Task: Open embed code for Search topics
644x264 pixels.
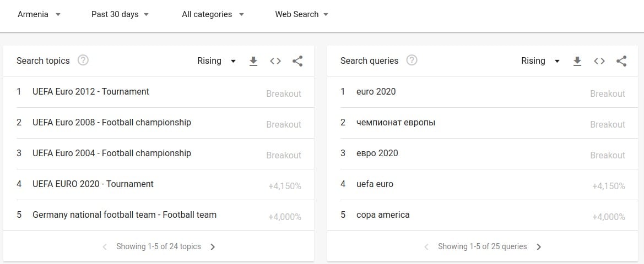Action: (275, 61)
